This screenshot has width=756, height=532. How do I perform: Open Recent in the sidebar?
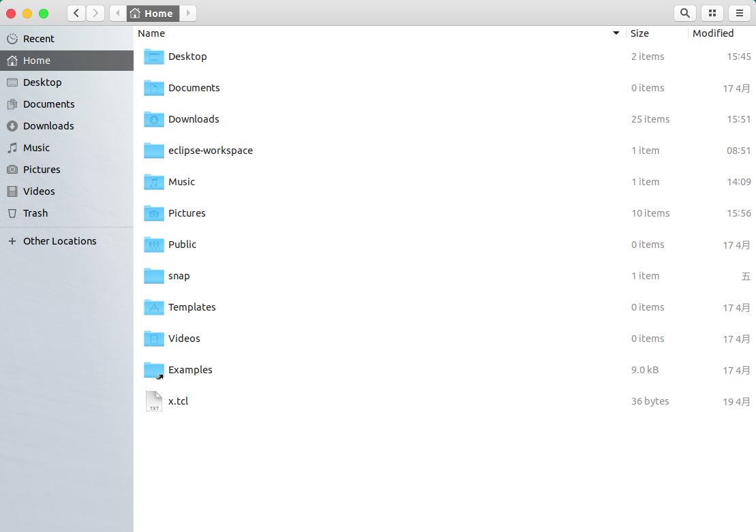pos(67,39)
